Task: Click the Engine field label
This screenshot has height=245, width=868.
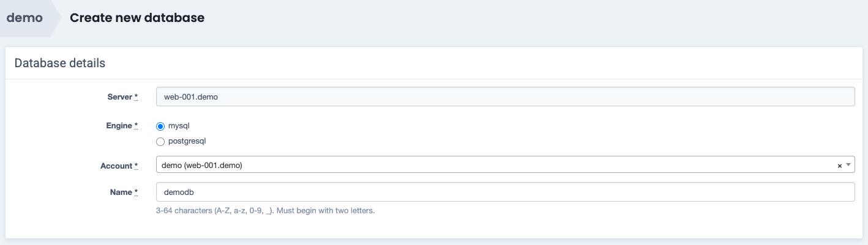Action: coord(119,126)
